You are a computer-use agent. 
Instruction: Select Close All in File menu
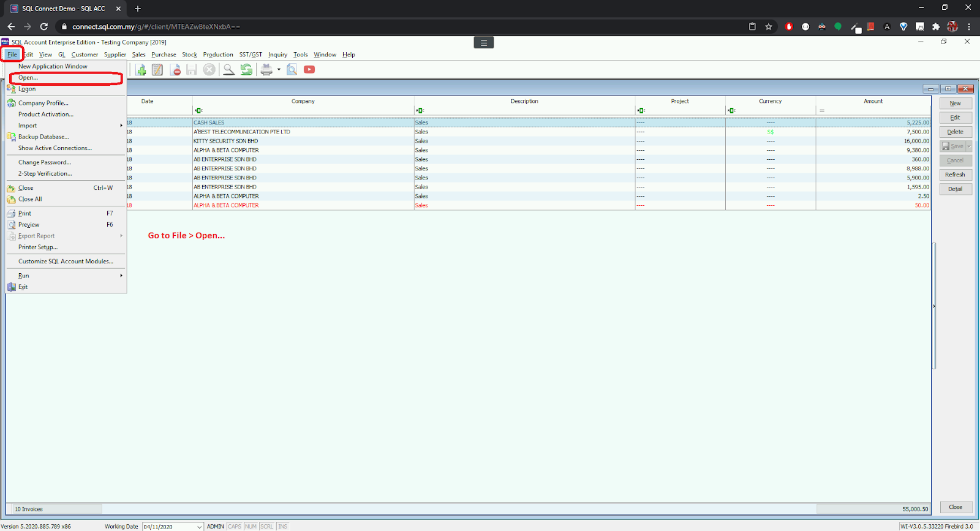pyautogui.click(x=66, y=199)
